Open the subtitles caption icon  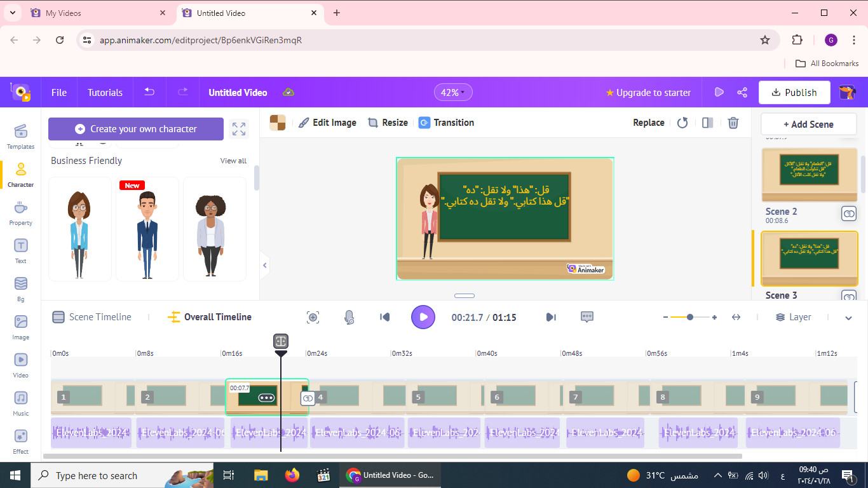coord(587,317)
